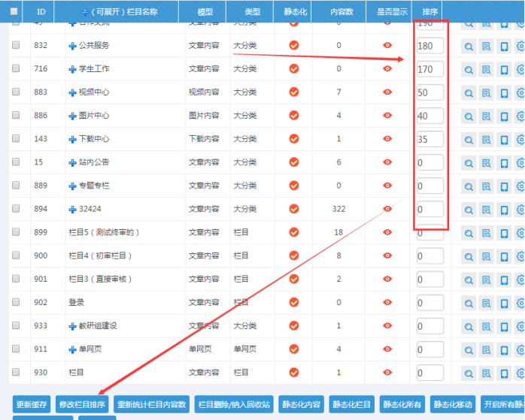Open the content list icon for 视频中心 row

click(487, 93)
